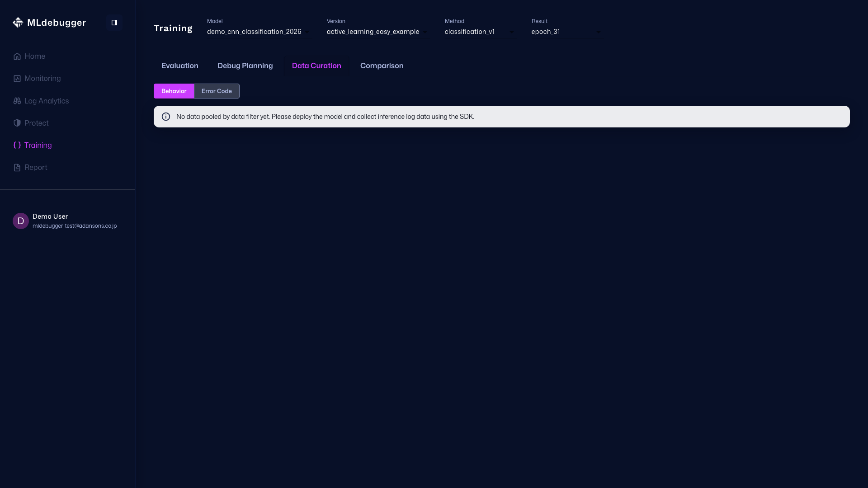Open Log Analytics from sidebar
868x488 pixels.
tap(47, 101)
